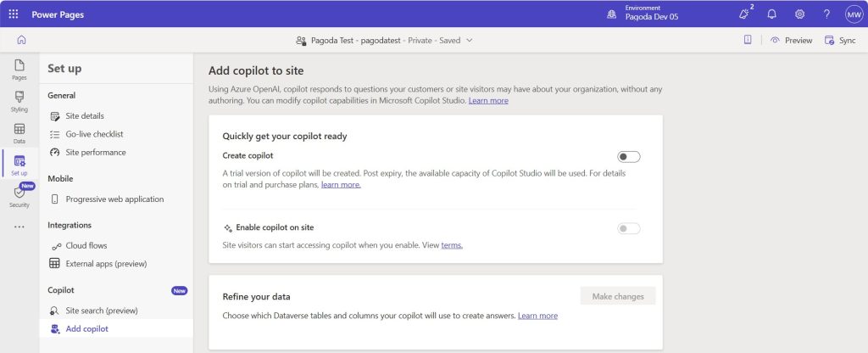Open the Pages workspace

pos(19,70)
